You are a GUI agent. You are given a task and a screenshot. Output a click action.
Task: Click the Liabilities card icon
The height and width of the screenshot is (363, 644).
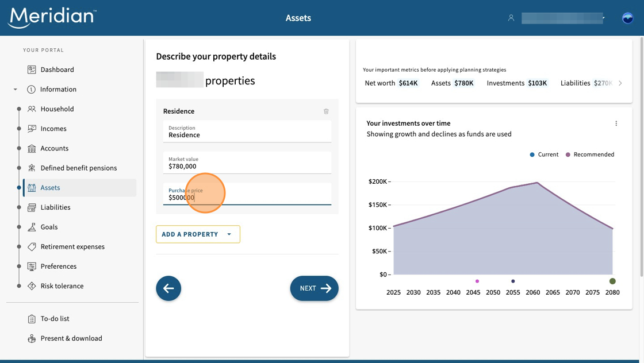32,207
